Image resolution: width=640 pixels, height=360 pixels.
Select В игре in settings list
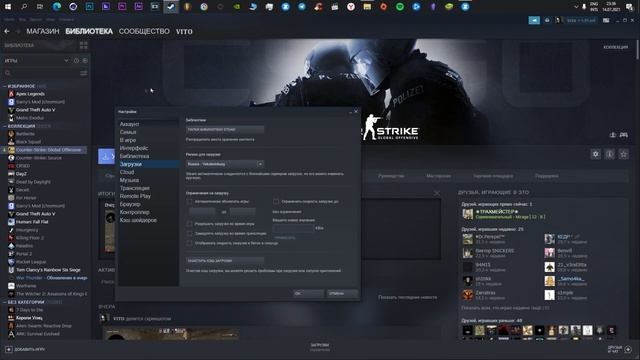(x=128, y=140)
